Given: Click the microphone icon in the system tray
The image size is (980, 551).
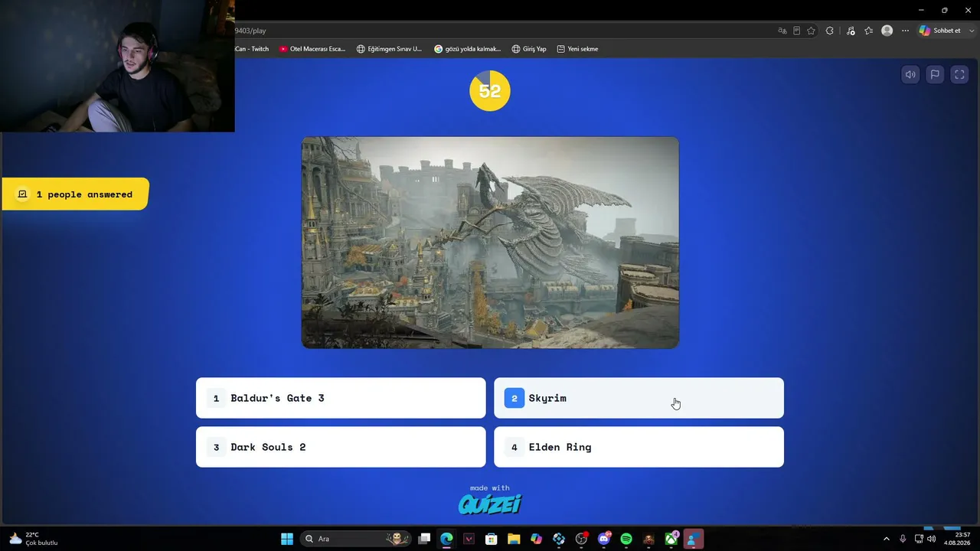Looking at the screenshot, I should tap(903, 539).
